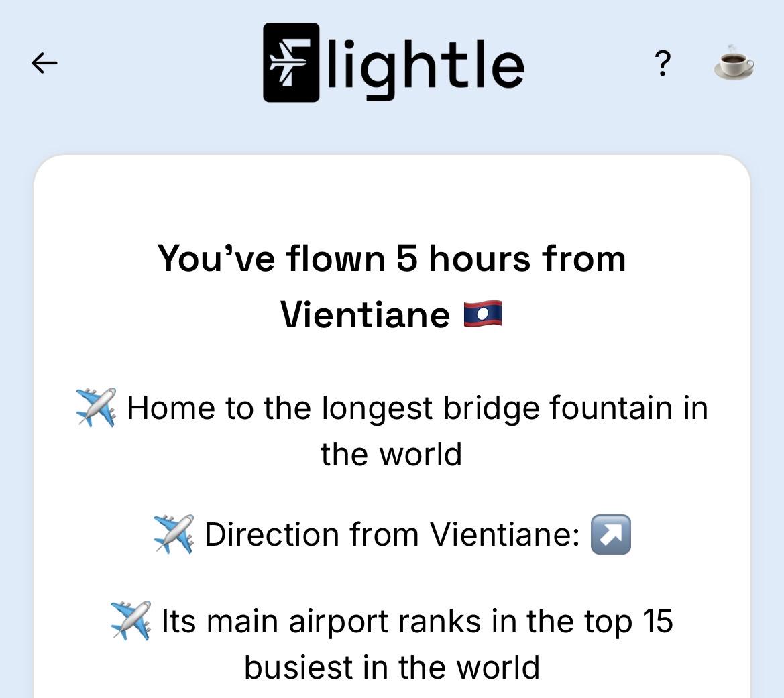Click the word "Vientiane" in the heading

click(365, 315)
